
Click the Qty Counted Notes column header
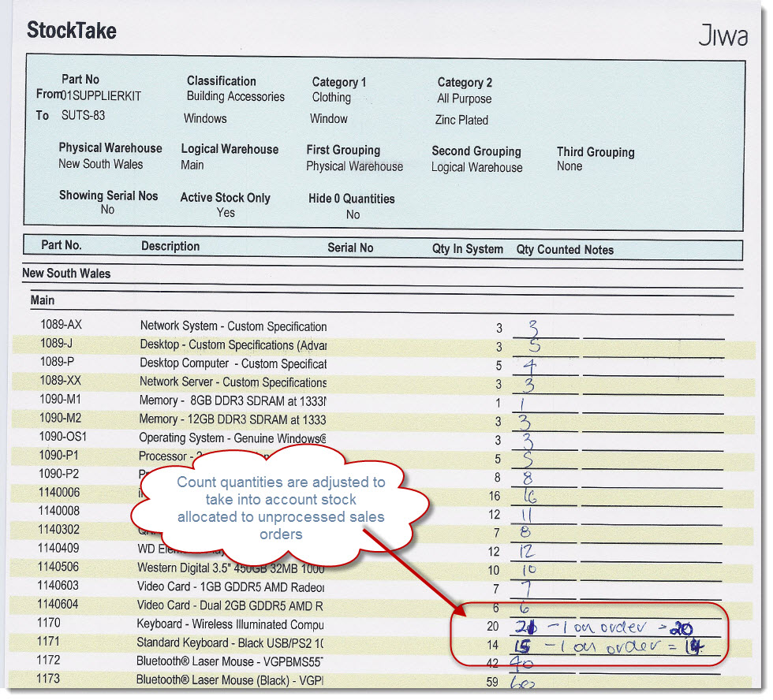click(565, 250)
